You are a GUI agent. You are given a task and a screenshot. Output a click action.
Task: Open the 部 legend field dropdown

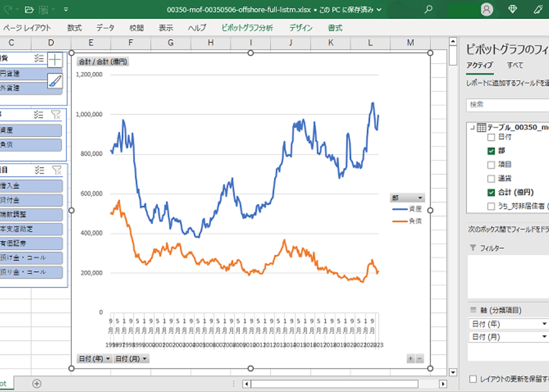(408, 198)
